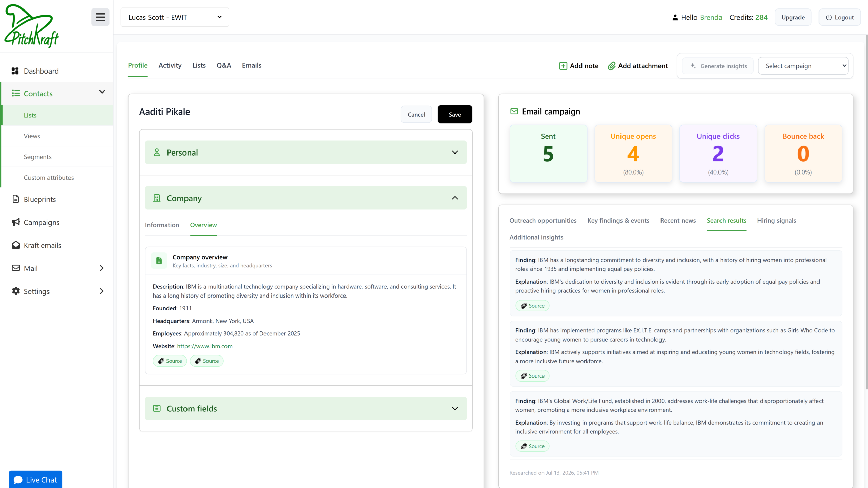This screenshot has width=868, height=488.
Task: Click the Logout power icon
Action: click(829, 17)
